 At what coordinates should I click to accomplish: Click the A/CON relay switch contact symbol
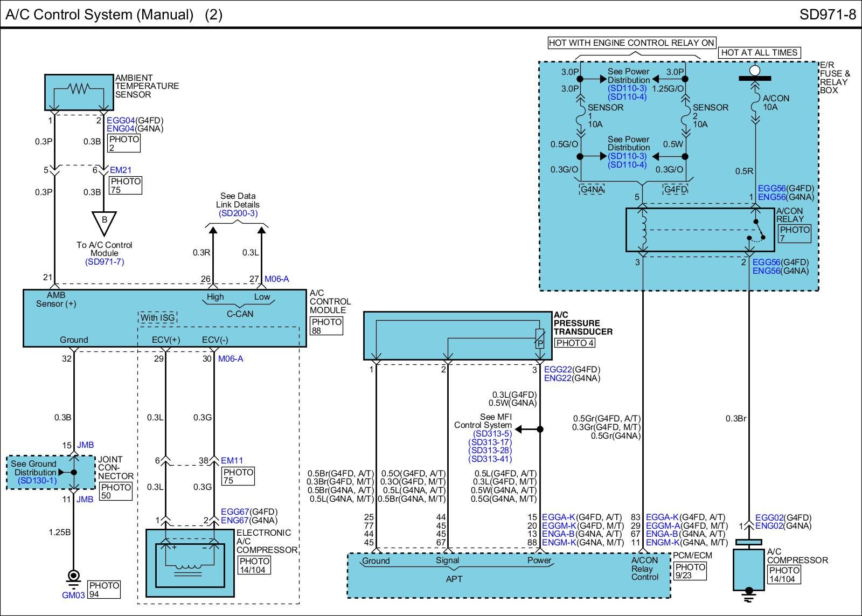point(759,230)
